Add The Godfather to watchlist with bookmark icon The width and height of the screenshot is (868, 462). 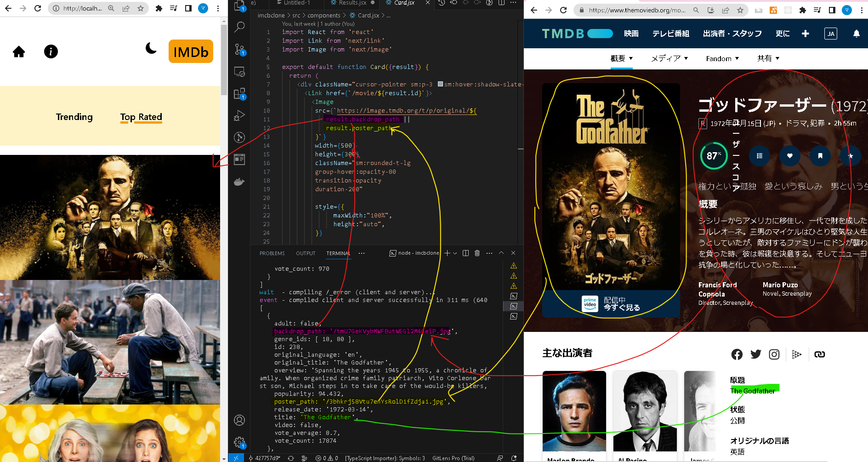pos(820,156)
